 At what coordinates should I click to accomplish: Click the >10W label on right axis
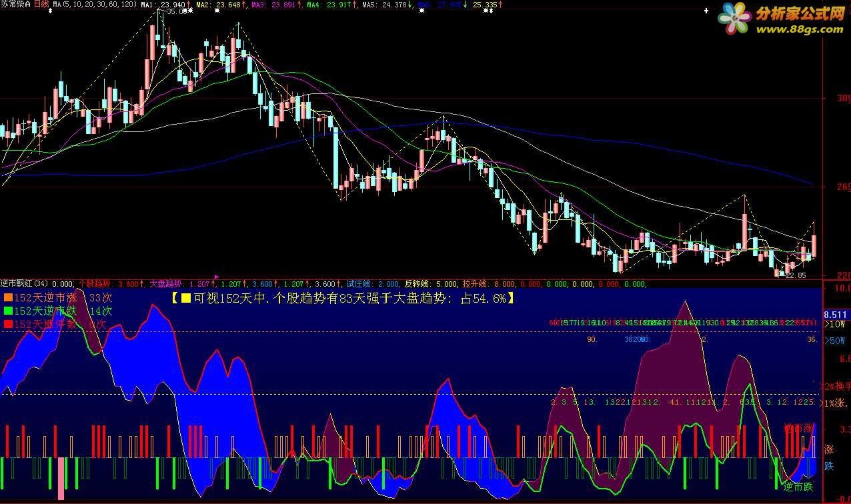tap(835, 324)
